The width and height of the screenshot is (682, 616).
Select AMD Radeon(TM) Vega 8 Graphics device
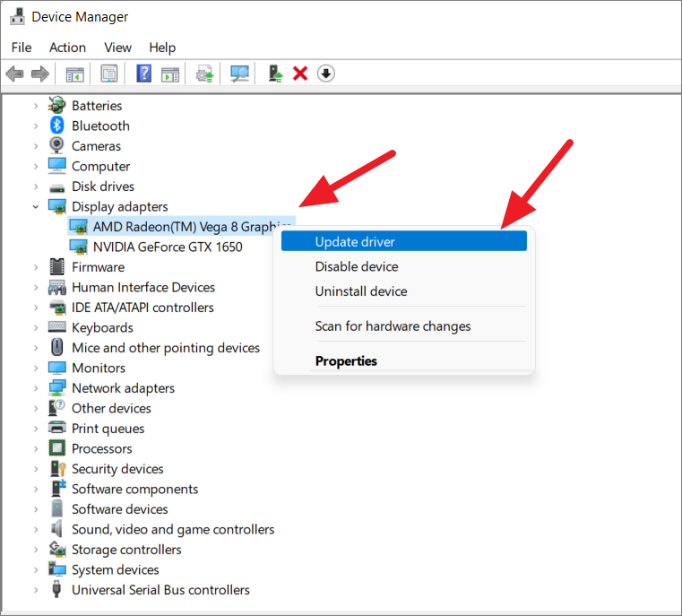(181, 227)
